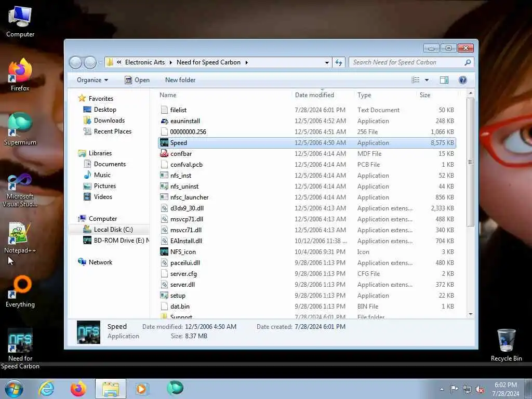Click file list scrollbar down arrow
532x399 pixels.
(470, 314)
